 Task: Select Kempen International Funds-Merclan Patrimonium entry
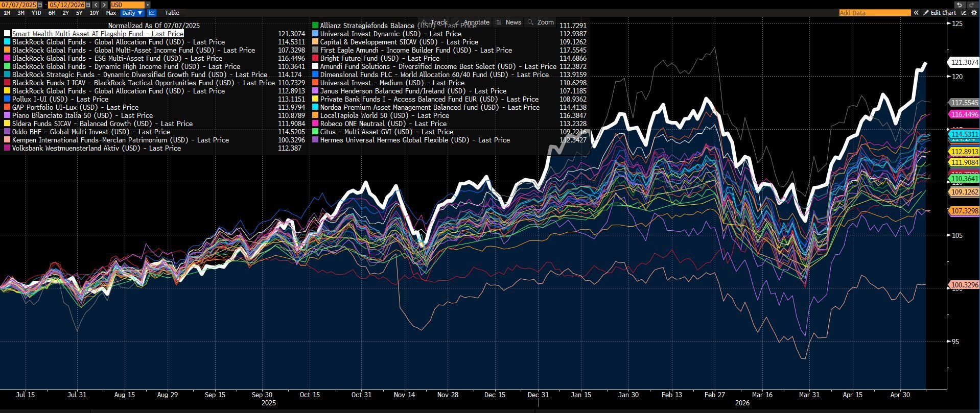pyautogui.click(x=121, y=140)
